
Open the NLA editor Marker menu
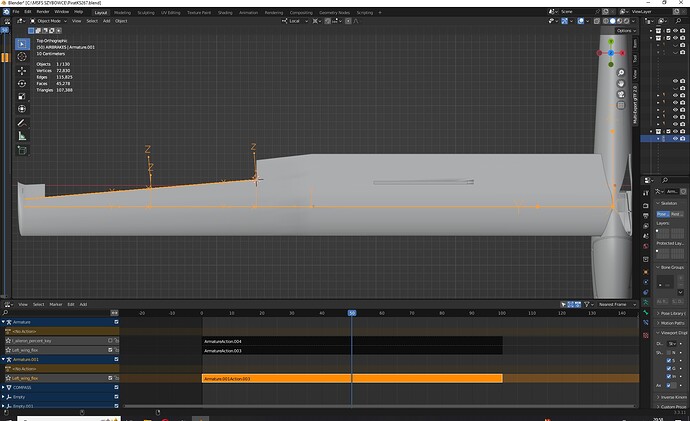point(56,304)
